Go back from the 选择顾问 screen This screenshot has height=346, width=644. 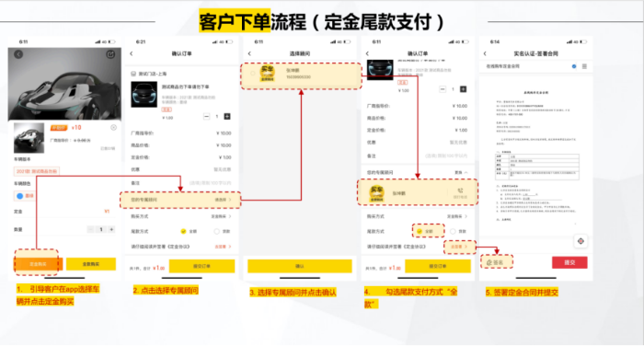pos(249,53)
